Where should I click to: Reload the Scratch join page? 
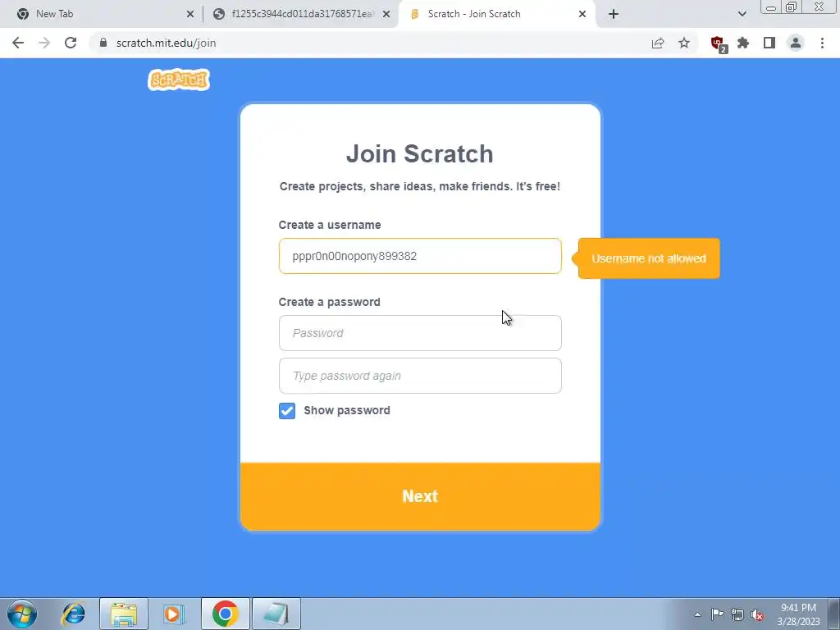(x=71, y=43)
